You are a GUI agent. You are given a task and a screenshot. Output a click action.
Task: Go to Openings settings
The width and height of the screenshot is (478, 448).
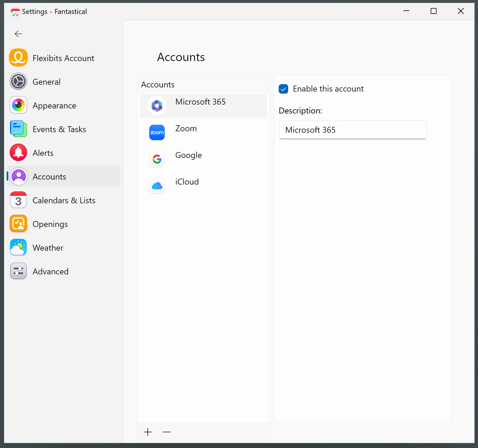tap(63, 224)
